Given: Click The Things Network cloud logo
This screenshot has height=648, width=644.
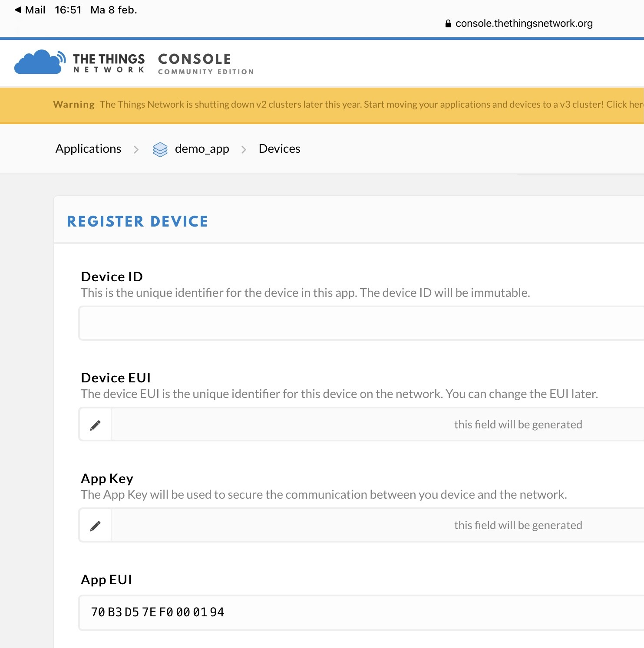Looking at the screenshot, I should pyautogui.click(x=40, y=62).
